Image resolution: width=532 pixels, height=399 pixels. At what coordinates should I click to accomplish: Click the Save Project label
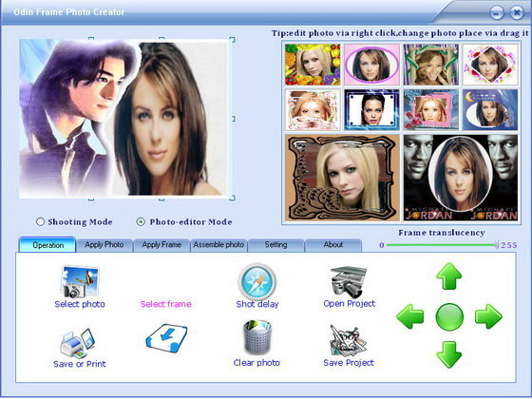(349, 363)
